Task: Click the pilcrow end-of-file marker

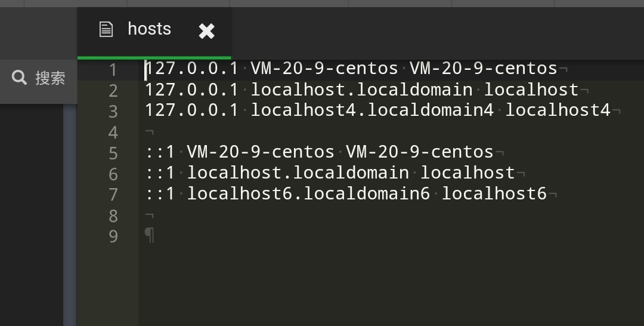Action: point(150,235)
